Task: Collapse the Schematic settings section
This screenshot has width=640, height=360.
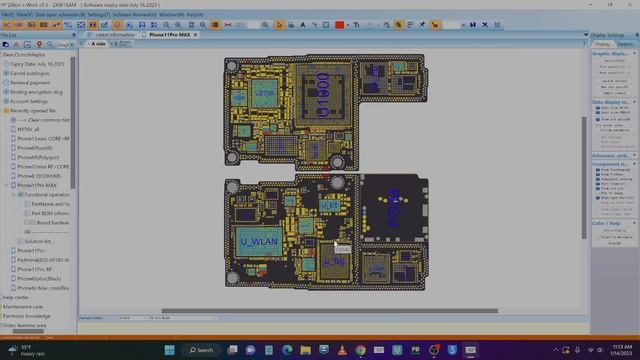Action: click(x=634, y=156)
